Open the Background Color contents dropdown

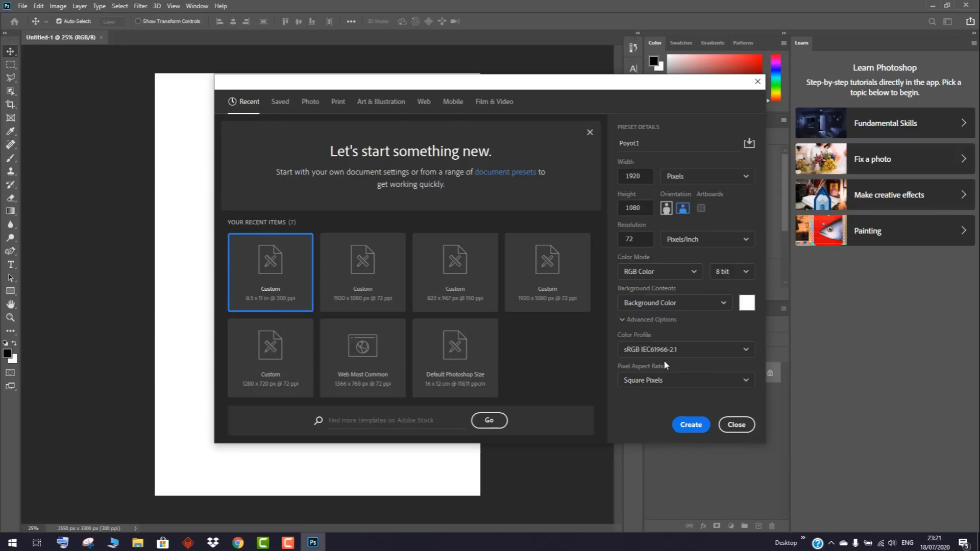[x=674, y=303]
